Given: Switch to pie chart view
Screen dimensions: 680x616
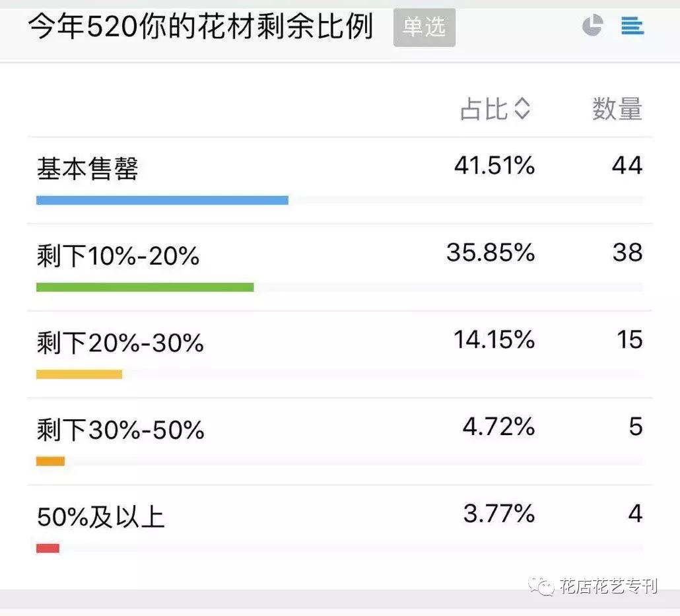Looking at the screenshot, I should pyautogui.click(x=592, y=26).
